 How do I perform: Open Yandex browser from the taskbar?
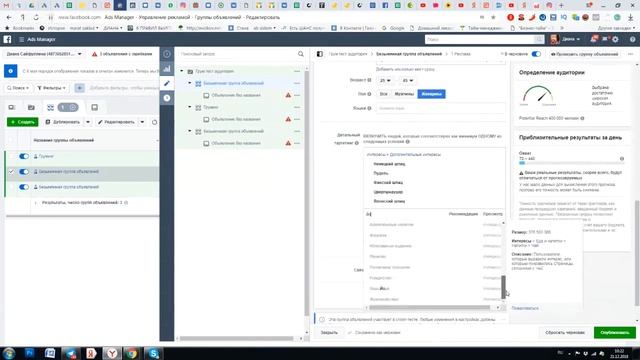(111, 353)
